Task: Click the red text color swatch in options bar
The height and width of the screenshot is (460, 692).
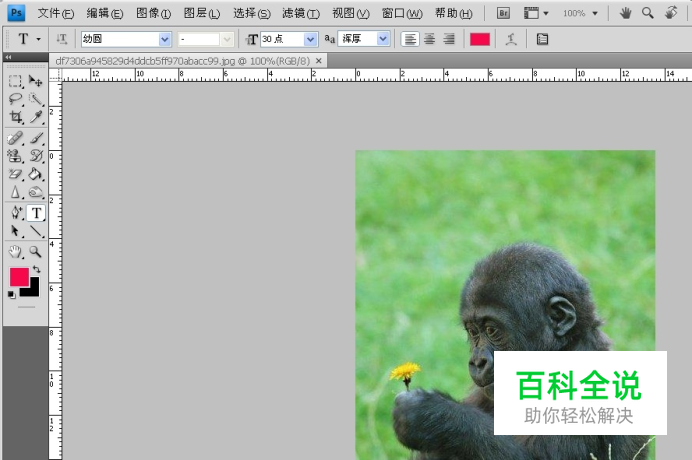Action: pyautogui.click(x=480, y=39)
